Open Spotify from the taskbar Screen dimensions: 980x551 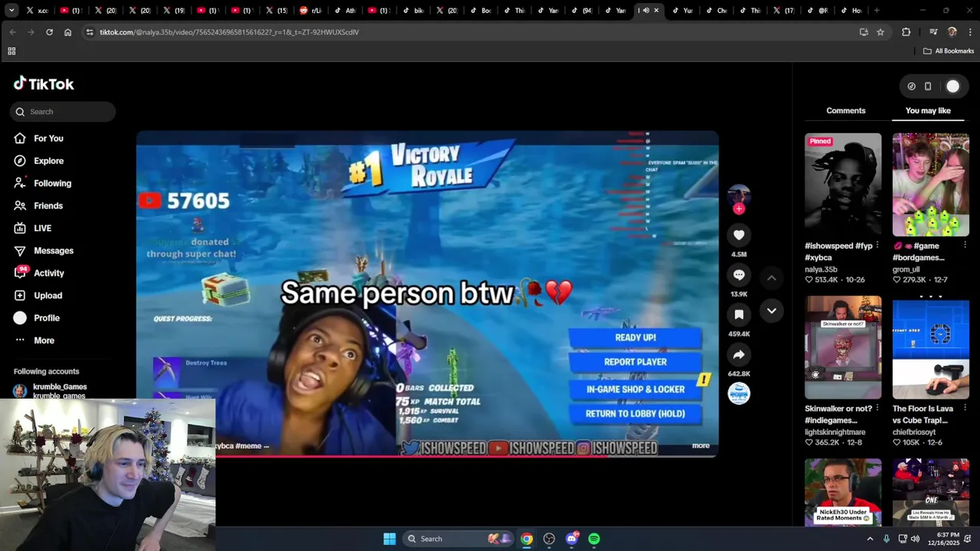594,539
